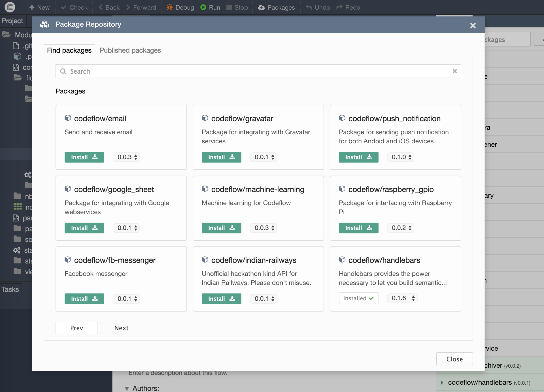Go to Prev page of packages
This screenshot has width=544, height=392.
click(76, 328)
